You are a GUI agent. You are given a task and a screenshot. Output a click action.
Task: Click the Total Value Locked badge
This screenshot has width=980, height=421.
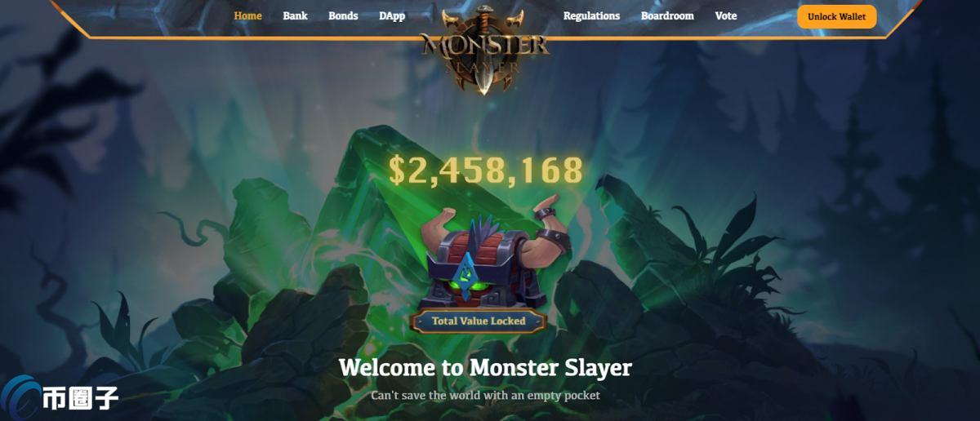click(x=479, y=321)
